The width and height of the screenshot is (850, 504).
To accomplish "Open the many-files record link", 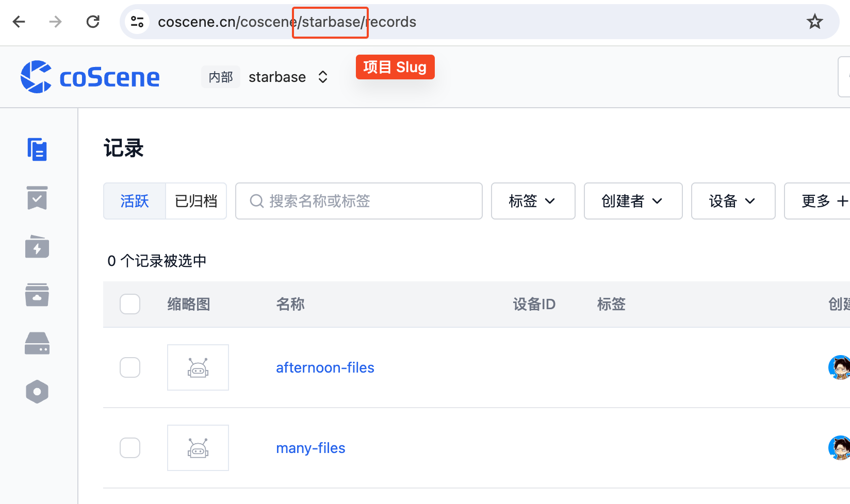I will (x=310, y=448).
